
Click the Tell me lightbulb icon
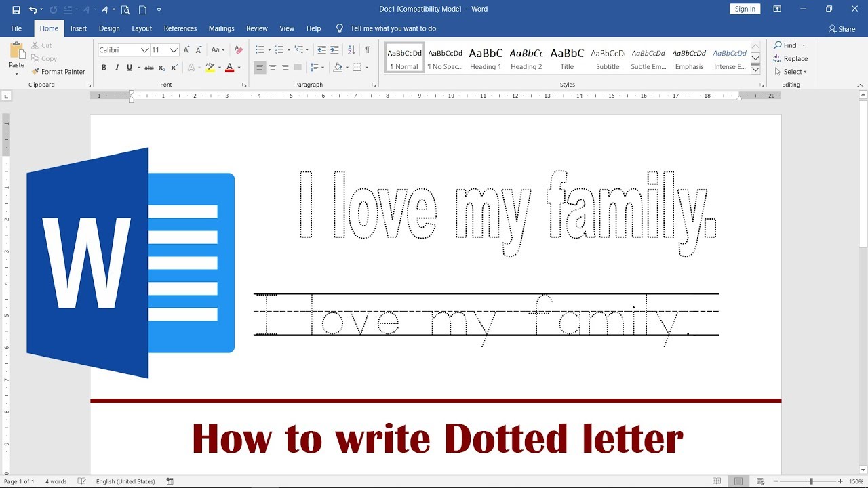(x=340, y=28)
